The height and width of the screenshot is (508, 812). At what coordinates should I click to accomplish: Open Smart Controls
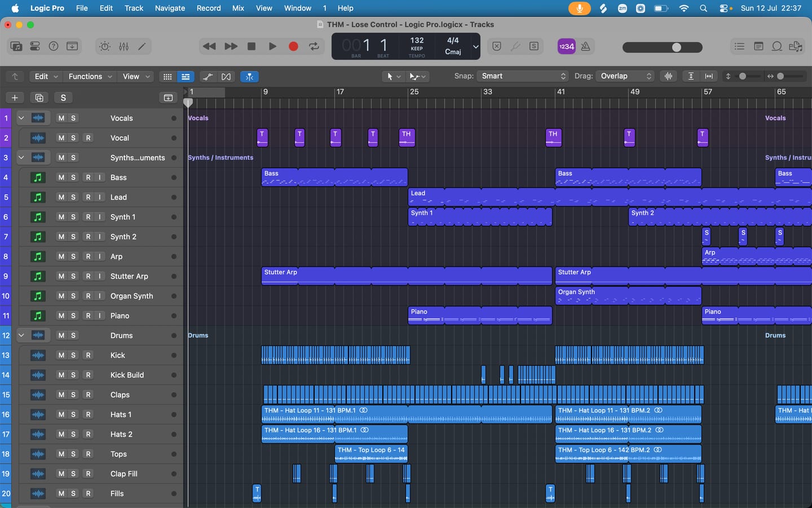(x=105, y=46)
